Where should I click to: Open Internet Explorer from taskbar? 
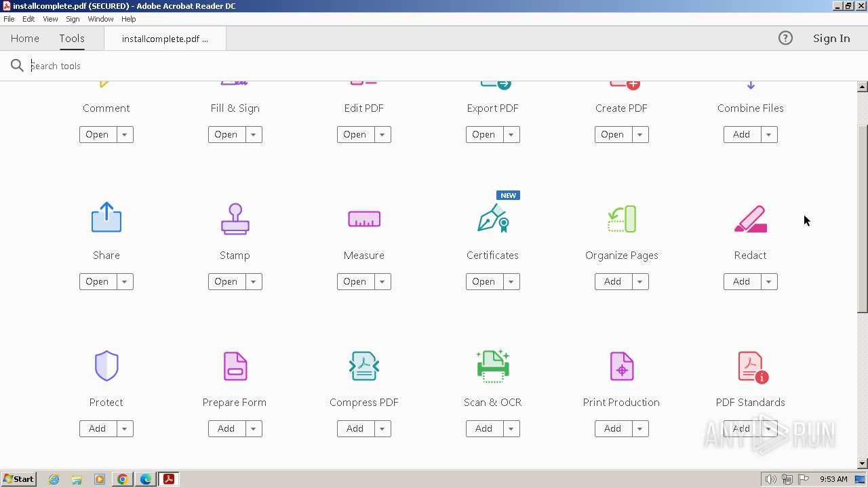pyautogui.click(x=54, y=479)
